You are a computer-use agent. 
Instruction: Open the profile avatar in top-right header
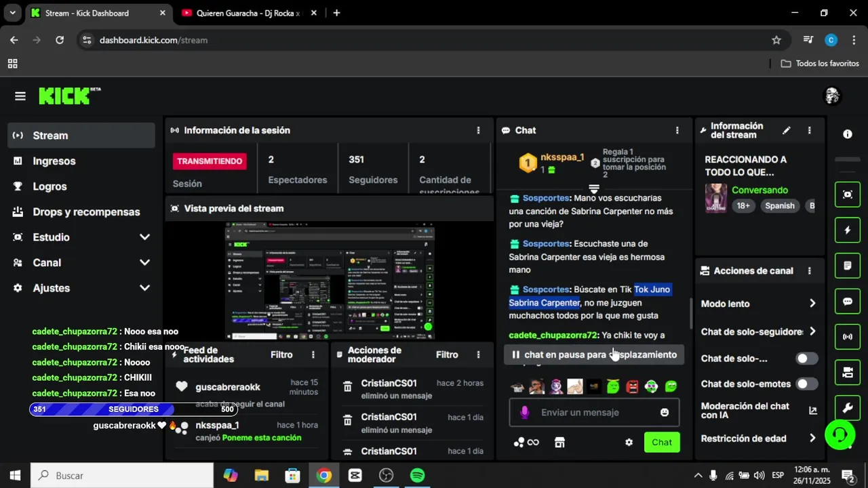[832, 96]
